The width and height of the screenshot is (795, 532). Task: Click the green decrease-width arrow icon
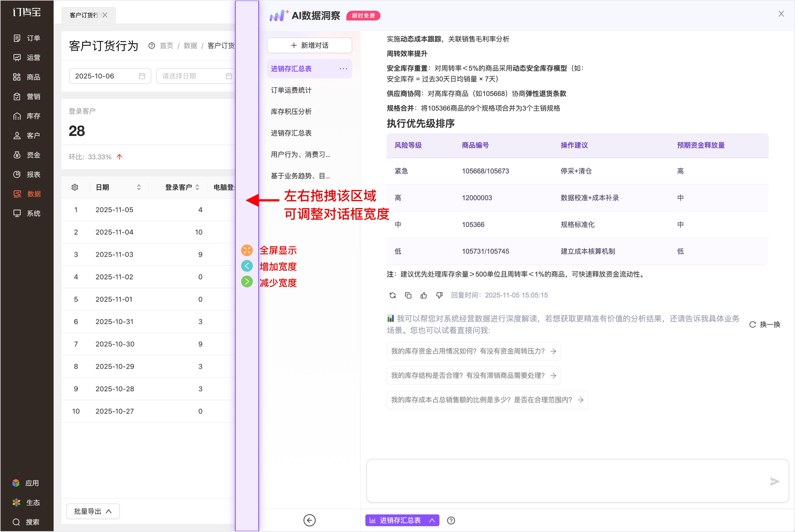click(247, 282)
